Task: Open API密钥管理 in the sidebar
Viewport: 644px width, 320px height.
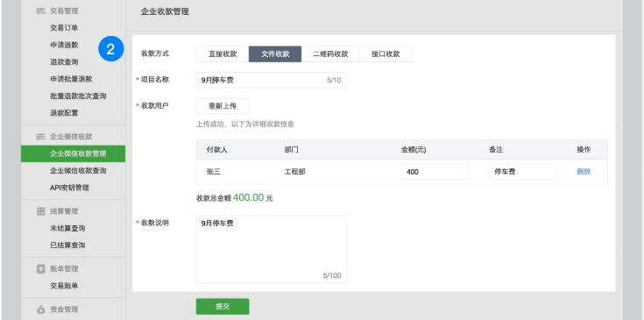Action: (69, 188)
